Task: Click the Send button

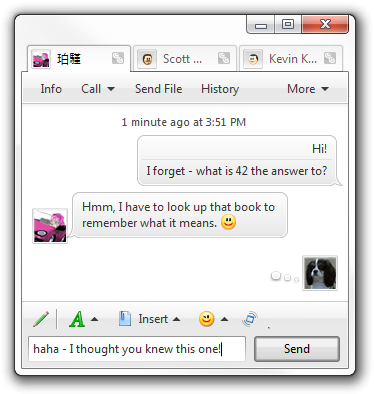Action: [297, 349]
